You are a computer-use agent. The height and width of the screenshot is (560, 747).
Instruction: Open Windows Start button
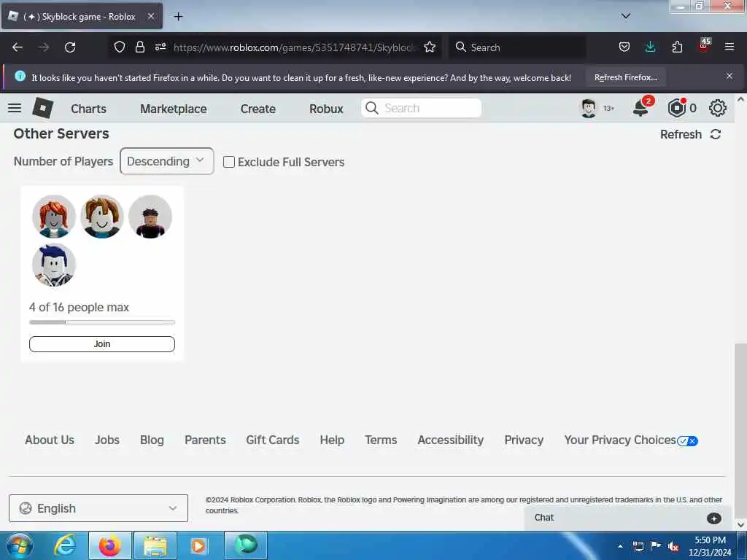coord(19,545)
